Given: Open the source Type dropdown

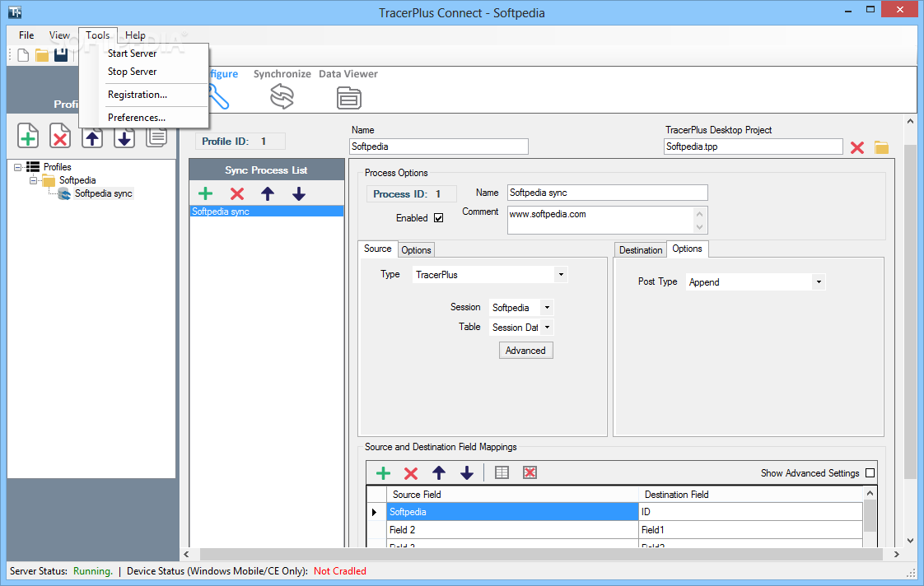Looking at the screenshot, I should [x=561, y=274].
